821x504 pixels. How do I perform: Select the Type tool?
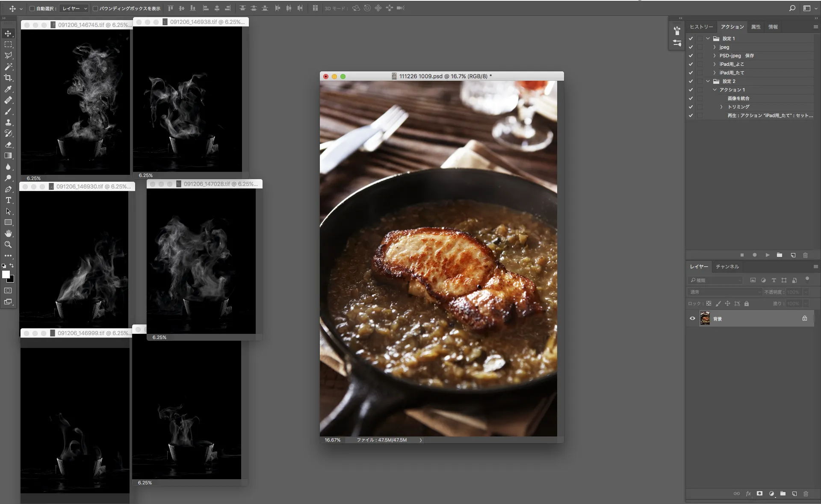[8, 200]
